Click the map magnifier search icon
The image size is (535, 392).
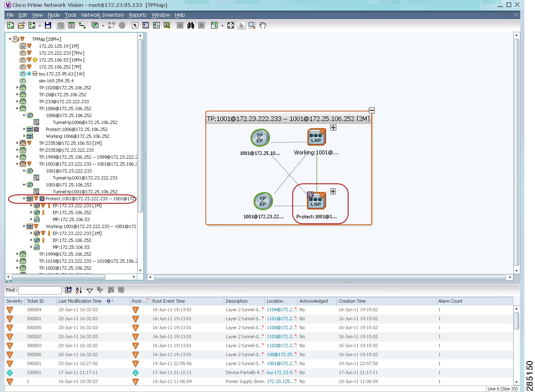(x=167, y=25)
